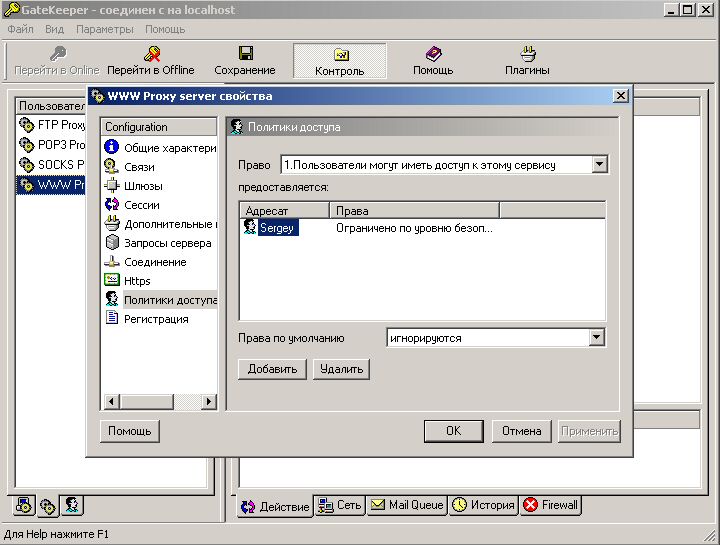The width and height of the screenshot is (720, 545).
Task: Switch to Offline mode via toolbar
Action: (151, 61)
